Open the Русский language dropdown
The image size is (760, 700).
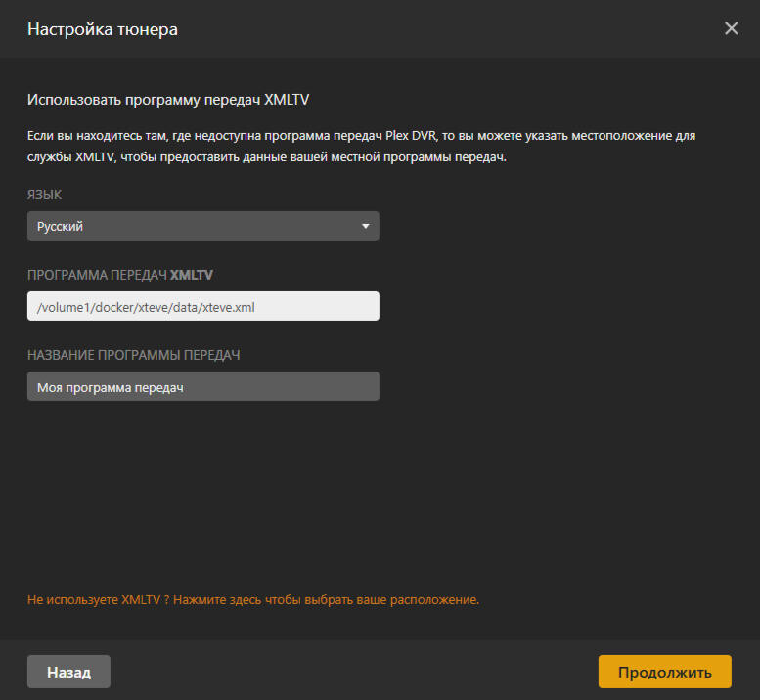(x=202, y=226)
